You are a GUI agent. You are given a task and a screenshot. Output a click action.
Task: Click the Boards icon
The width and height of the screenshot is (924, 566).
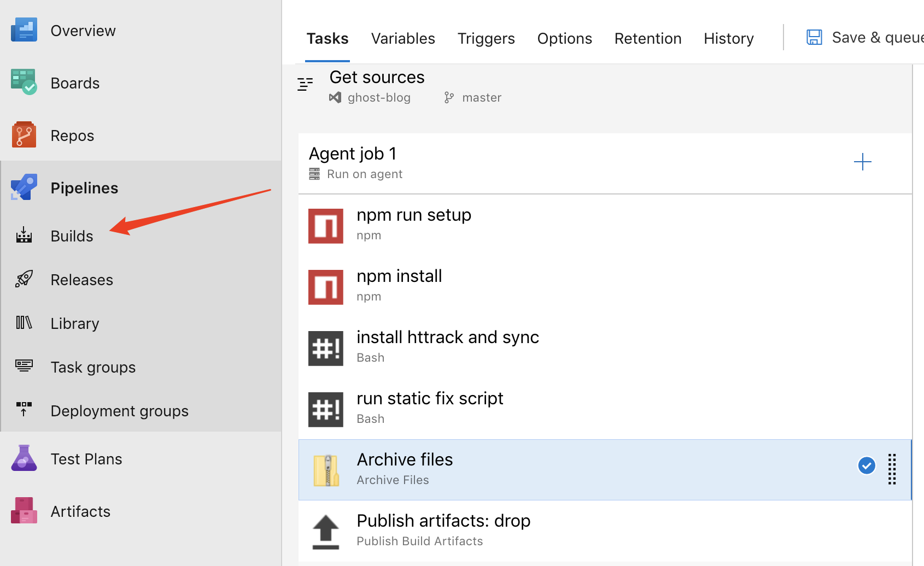[24, 82]
